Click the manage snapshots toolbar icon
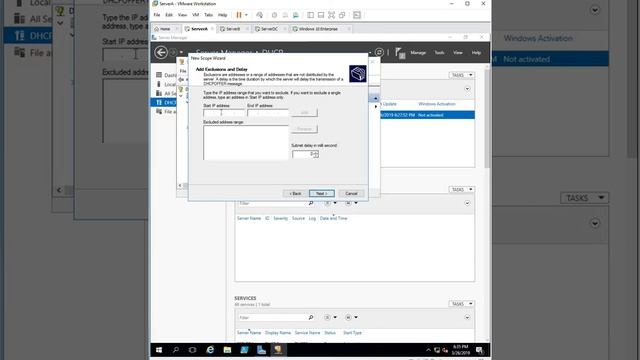640x360 pixels. 296,15
